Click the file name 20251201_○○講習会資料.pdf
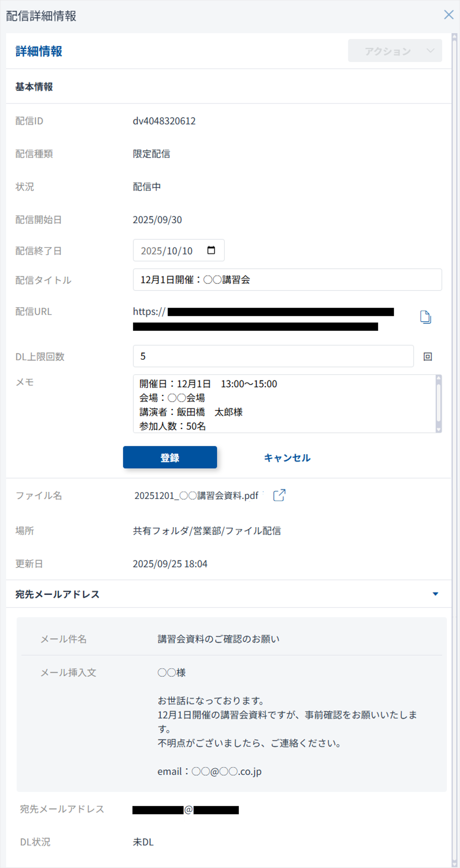 tap(196, 496)
